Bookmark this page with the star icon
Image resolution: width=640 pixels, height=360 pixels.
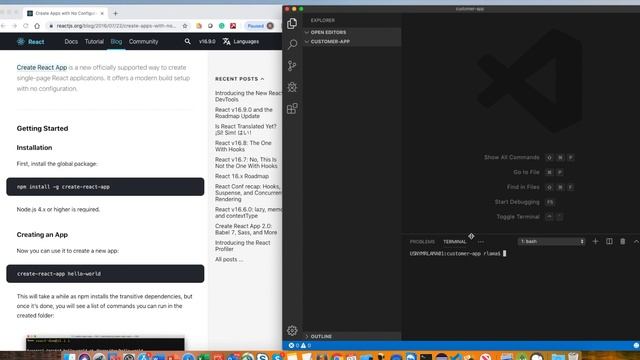(x=184, y=26)
